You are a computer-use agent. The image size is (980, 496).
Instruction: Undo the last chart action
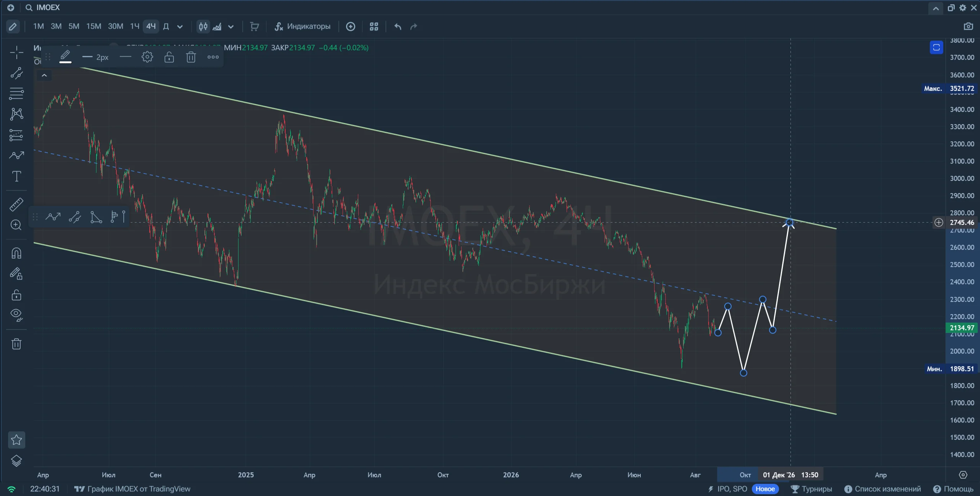coord(398,26)
